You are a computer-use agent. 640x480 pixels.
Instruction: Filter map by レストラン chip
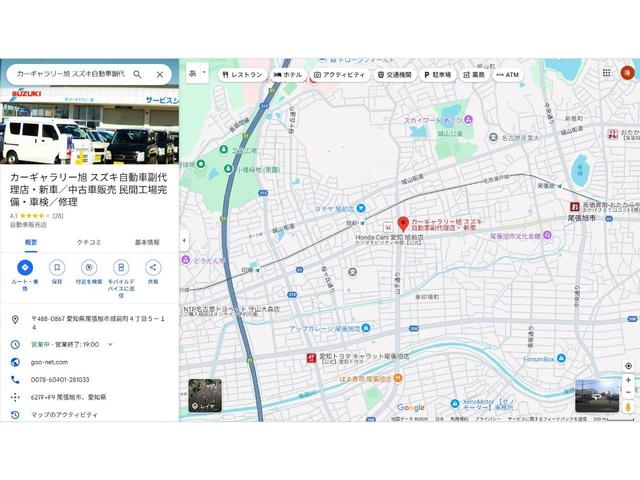[242, 75]
